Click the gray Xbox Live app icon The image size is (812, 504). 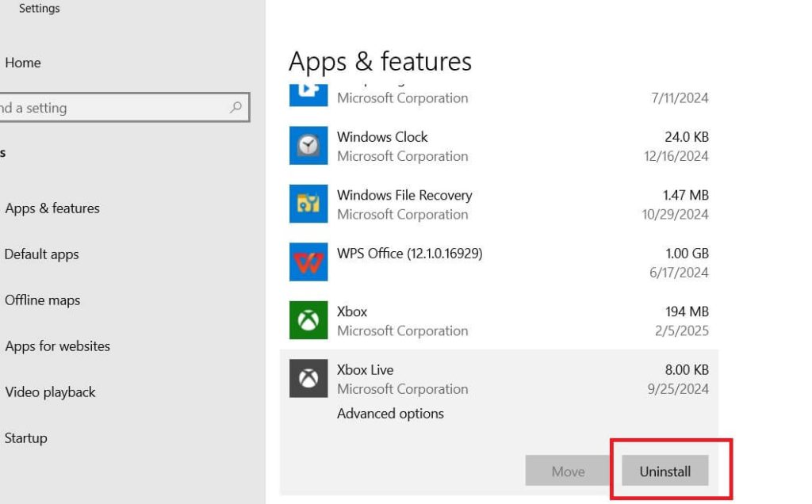click(x=308, y=378)
